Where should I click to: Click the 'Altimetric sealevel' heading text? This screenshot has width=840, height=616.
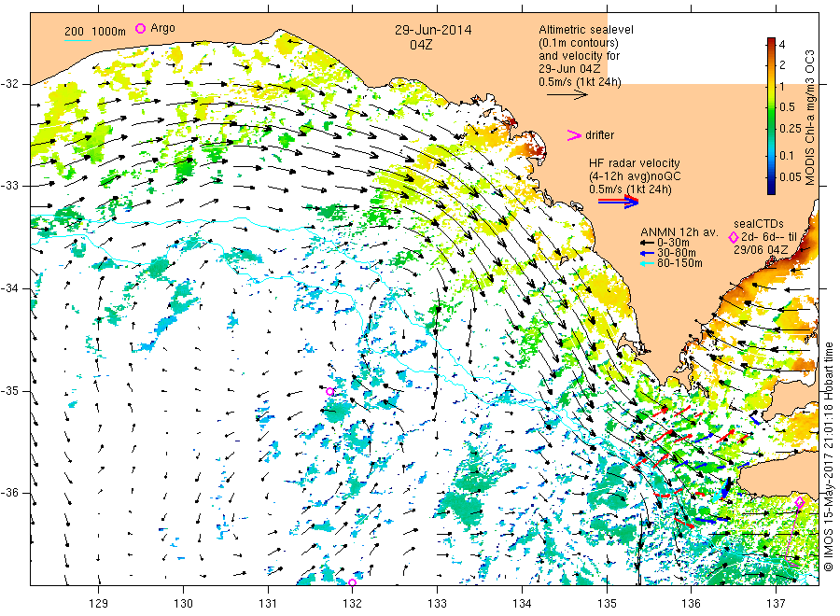click(586, 30)
